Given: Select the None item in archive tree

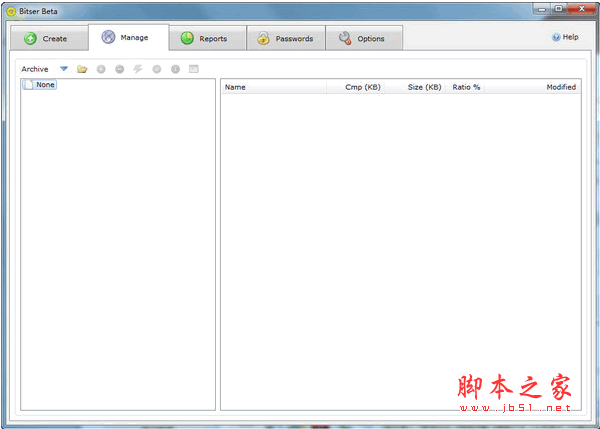Looking at the screenshot, I should point(40,85).
